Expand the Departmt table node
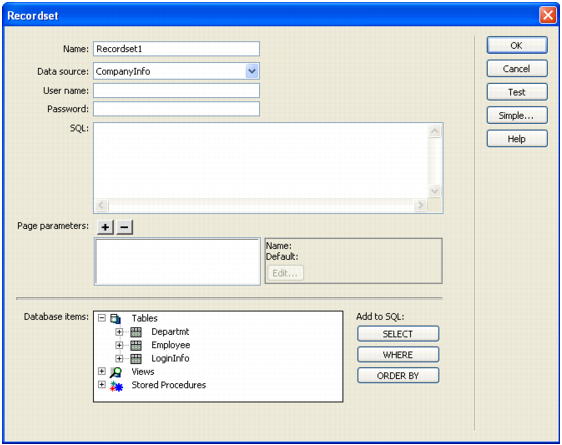 click(119, 332)
